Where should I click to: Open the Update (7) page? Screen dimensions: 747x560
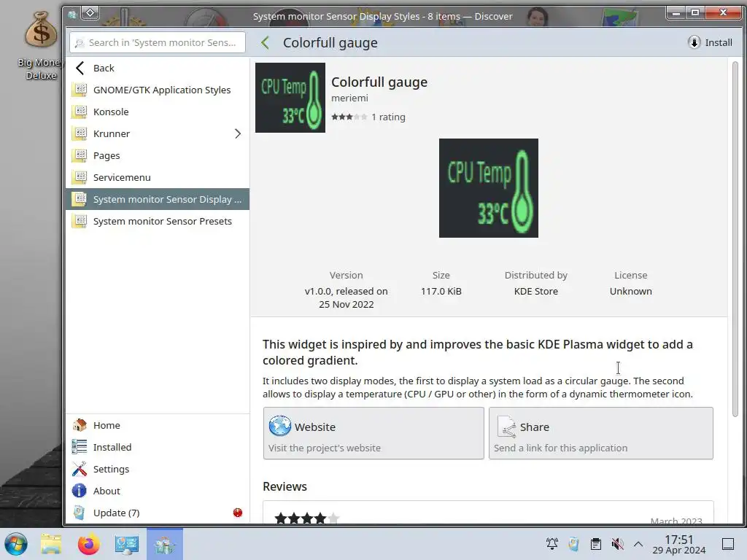(x=158, y=513)
